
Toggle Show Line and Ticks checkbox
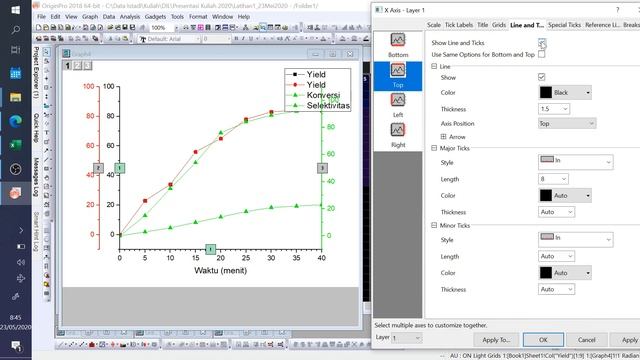tap(542, 42)
